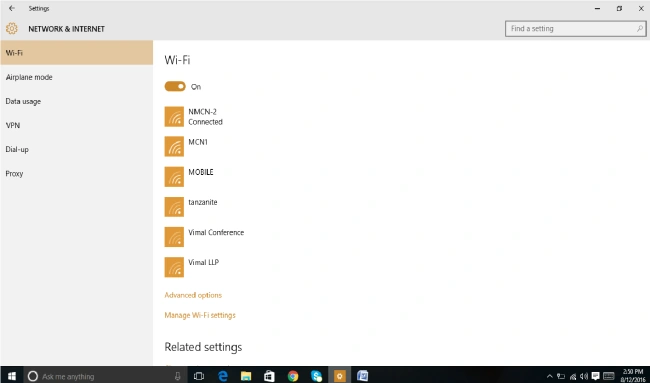The width and height of the screenshot is (650, 383).
Task: Click the active Settings taskbar icon
Action: (340, 376)
